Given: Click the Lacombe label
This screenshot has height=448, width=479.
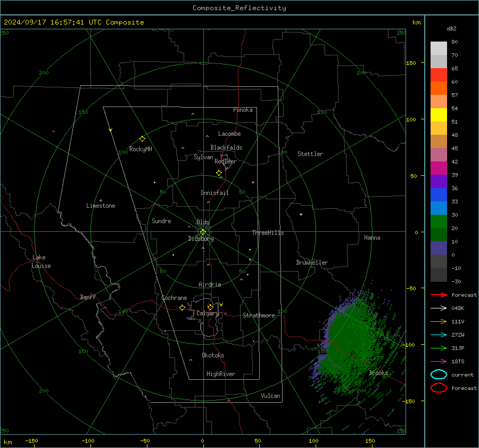Looking at the screenshot, I should click(x=229, y=134).
